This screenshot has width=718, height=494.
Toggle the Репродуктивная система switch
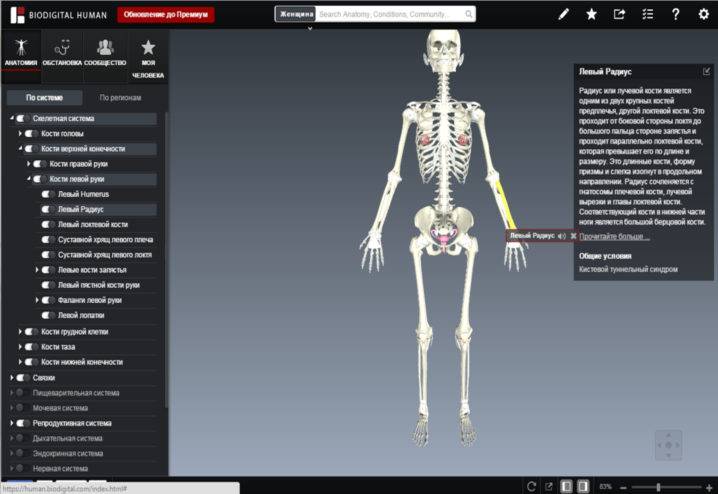[21, 423]
